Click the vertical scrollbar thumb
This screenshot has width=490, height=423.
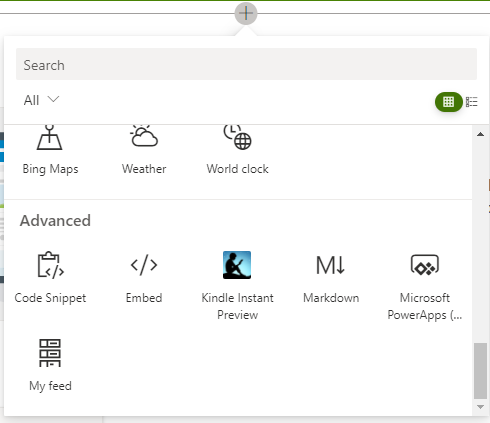(x=480, y=370)
